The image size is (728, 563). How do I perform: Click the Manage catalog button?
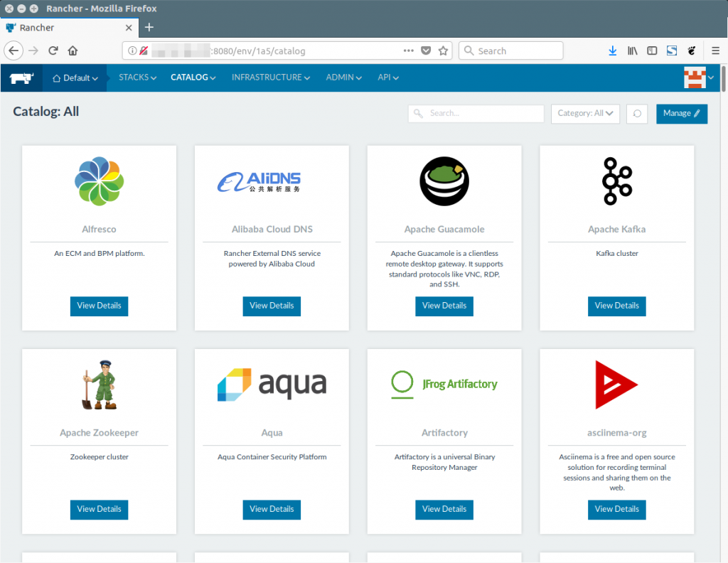[681, 114]
